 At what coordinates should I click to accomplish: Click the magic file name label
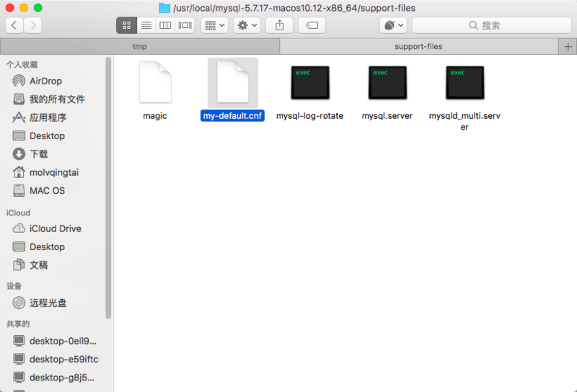point(155,116)
